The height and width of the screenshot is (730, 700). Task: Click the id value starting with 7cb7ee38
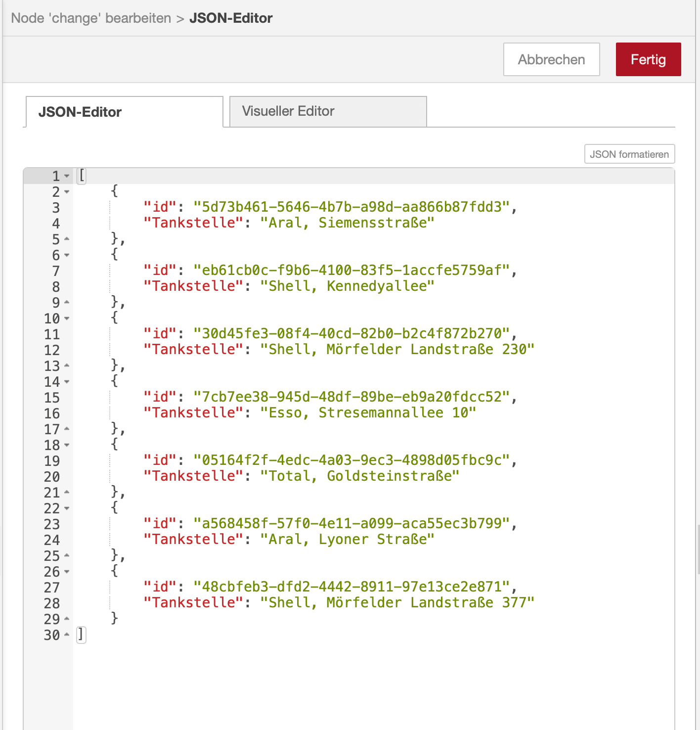tap(351, 397)
